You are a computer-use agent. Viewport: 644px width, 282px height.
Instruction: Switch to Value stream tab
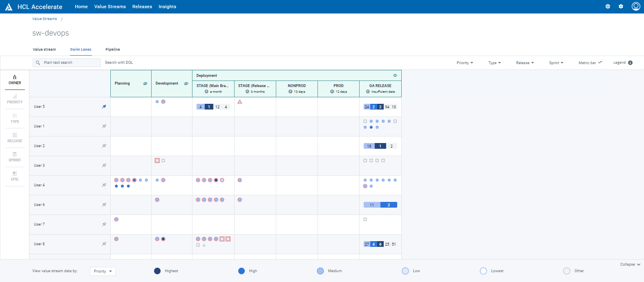tap(44, 49)
